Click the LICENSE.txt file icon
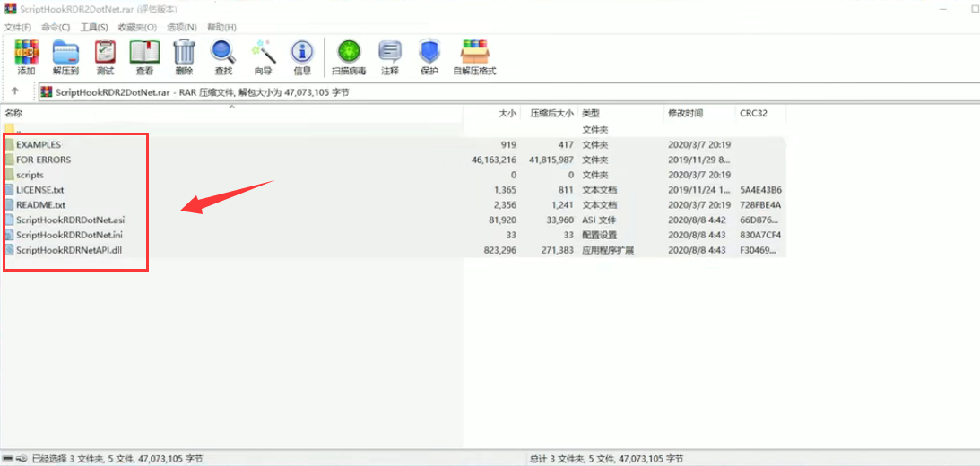 pos(9,189)
